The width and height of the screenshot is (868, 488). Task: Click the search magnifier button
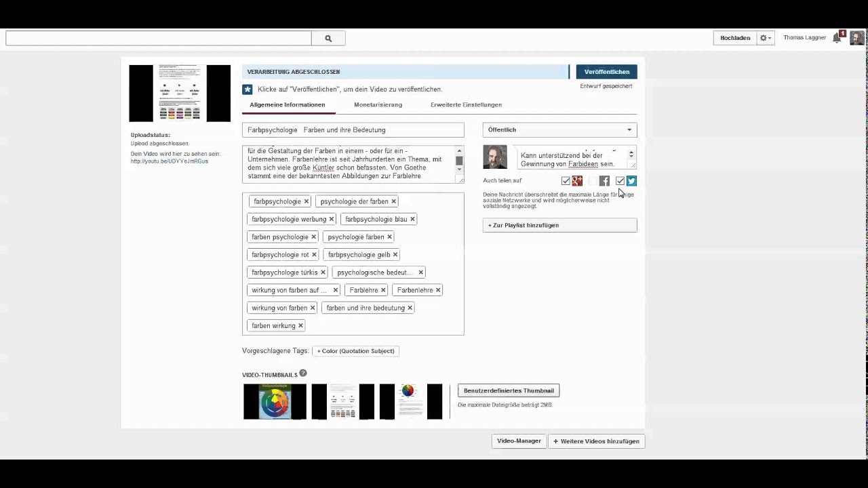coord(328,39)
